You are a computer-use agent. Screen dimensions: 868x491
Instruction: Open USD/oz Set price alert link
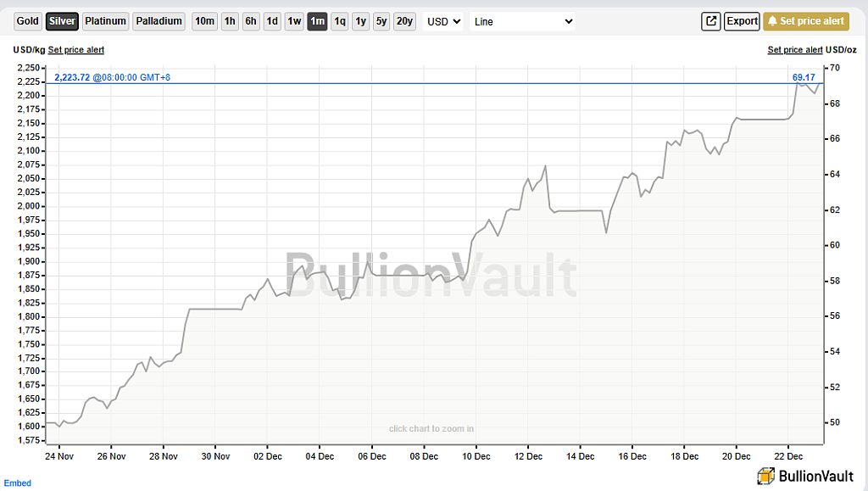[795, 50]
